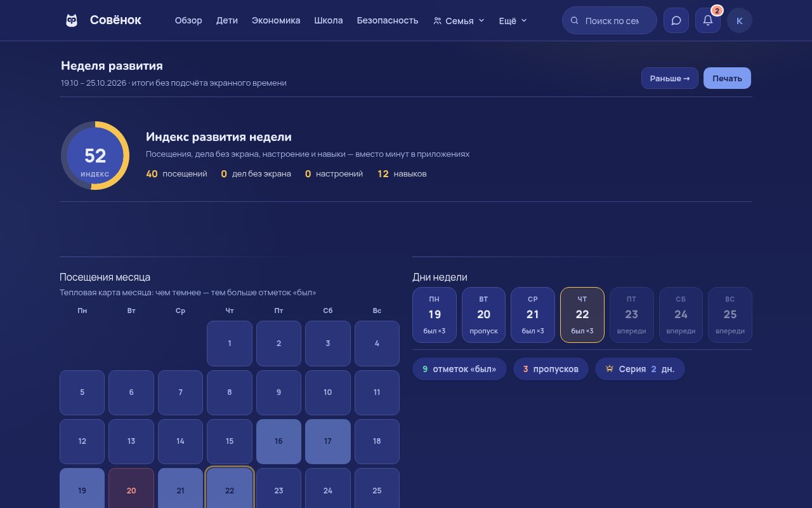Click the 12 навыков stat
The width and height of the screenshot is (812, 508).
click(x=402, y=173)
